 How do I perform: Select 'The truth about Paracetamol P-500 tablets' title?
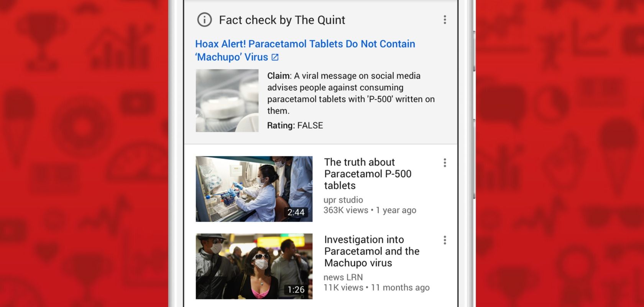pos(368,174)
